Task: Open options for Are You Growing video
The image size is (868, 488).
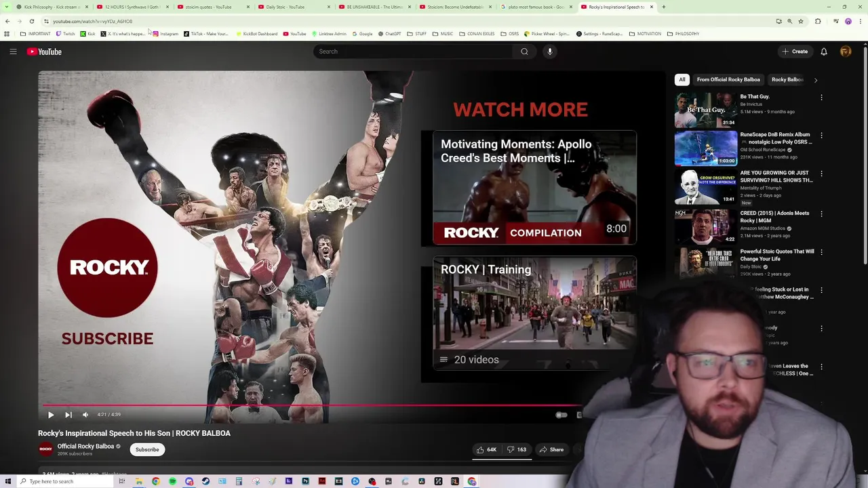Action: pyautogui.click(x=821, y=173)
